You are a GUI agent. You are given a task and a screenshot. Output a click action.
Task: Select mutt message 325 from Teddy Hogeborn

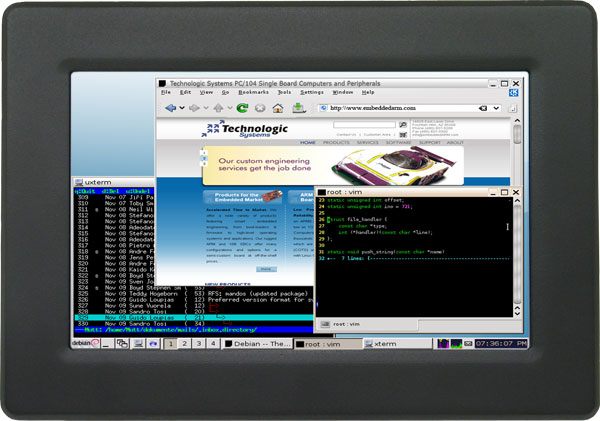(194, 294)
